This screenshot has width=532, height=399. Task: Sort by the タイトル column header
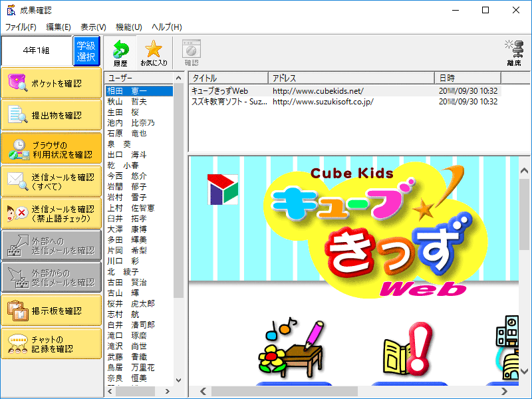tap(228, 78)
